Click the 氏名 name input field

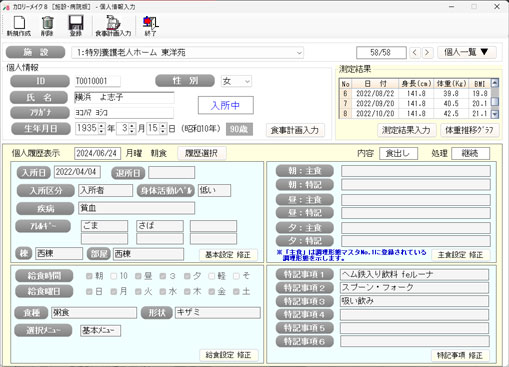coord(124,97)
